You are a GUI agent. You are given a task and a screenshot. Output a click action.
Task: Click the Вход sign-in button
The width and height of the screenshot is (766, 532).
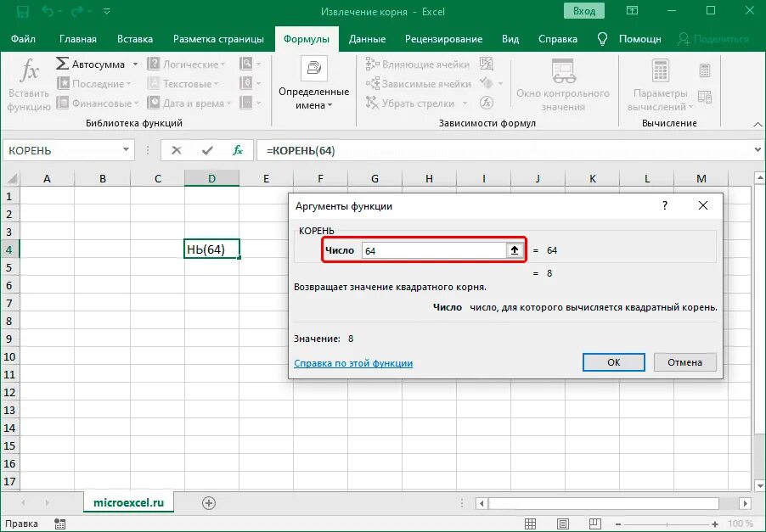pos(583,11)
